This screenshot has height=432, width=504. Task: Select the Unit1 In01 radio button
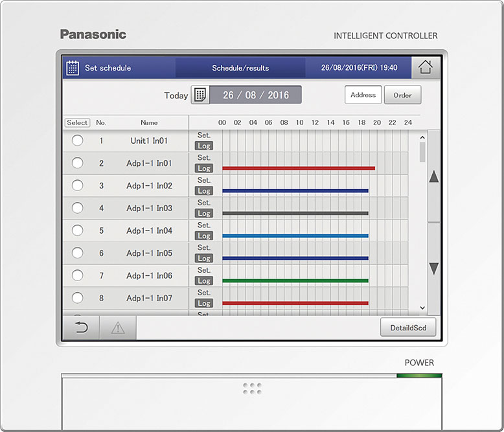(x=77, y=141)
